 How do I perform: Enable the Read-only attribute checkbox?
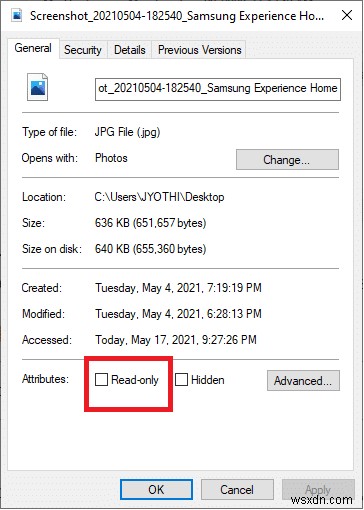101,380
